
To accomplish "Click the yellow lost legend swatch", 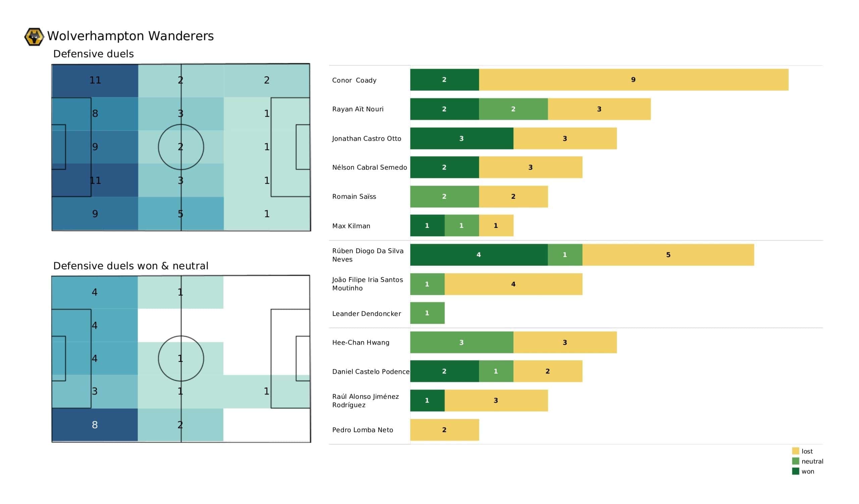I will 796,451.
